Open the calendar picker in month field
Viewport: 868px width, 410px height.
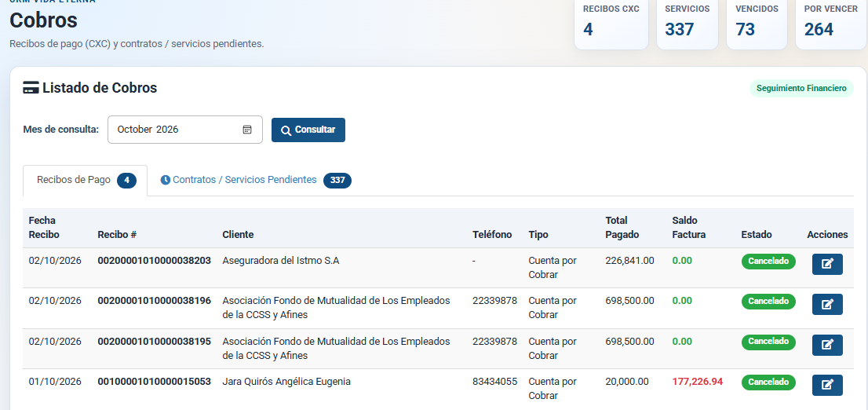click(247, 130)
